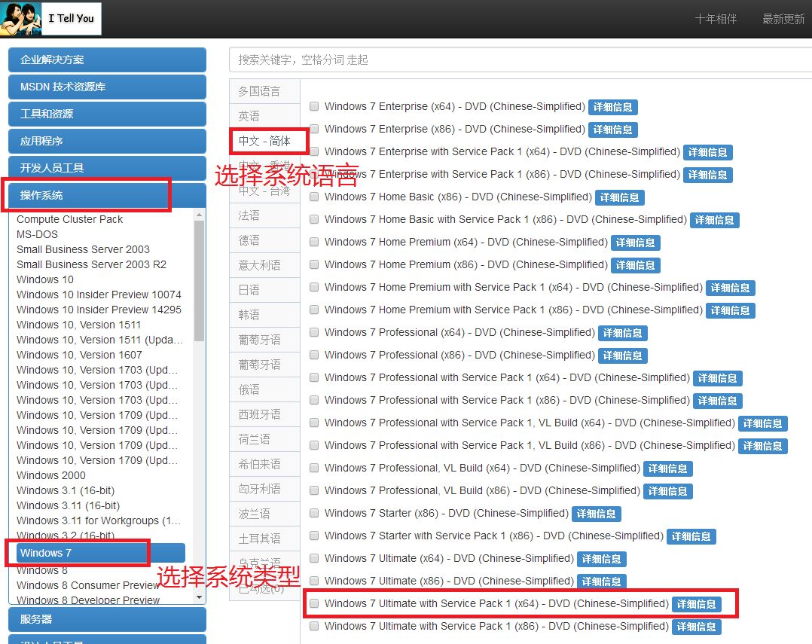This screenshot has width=812, height=644.
Task: Select Compute Cluster Pack in the list
Action: point(69,219)
